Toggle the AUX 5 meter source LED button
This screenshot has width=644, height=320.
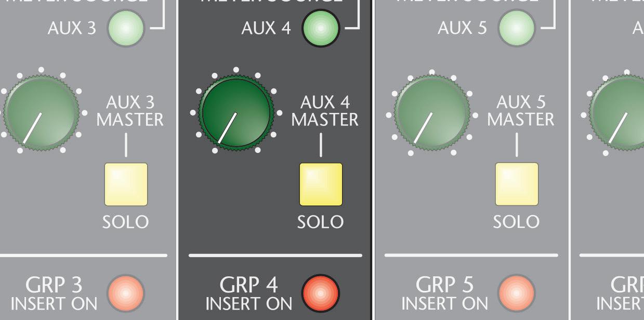coord(516,28)
